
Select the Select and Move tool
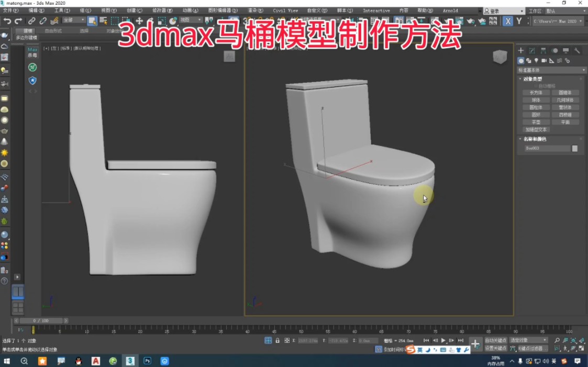click(x=140, y=21)
